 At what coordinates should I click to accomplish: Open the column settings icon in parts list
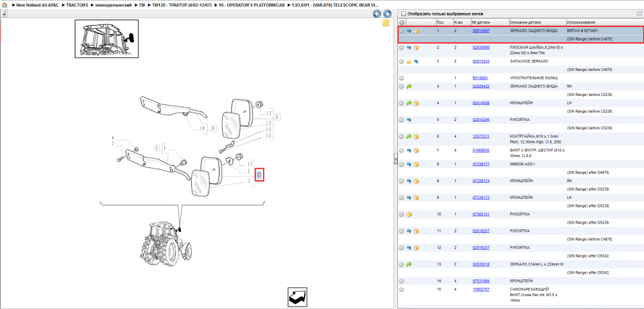click(639, 14)
